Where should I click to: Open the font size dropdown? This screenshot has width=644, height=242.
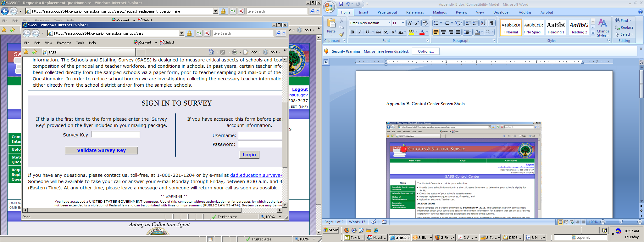point(403,23)
